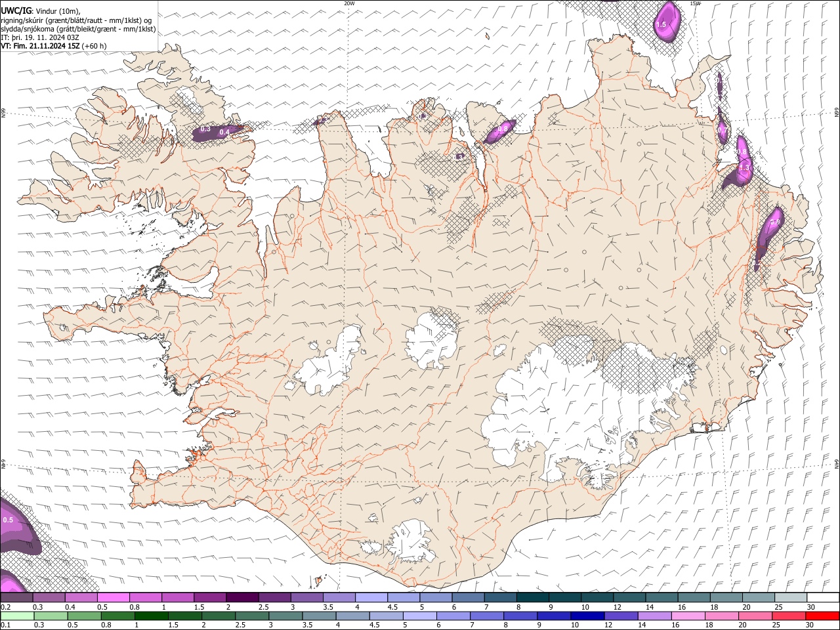The width and height of the screenshot is (840, 630).
Task: Select the dark purple snow swatch labeled 2
Action: 242,597
